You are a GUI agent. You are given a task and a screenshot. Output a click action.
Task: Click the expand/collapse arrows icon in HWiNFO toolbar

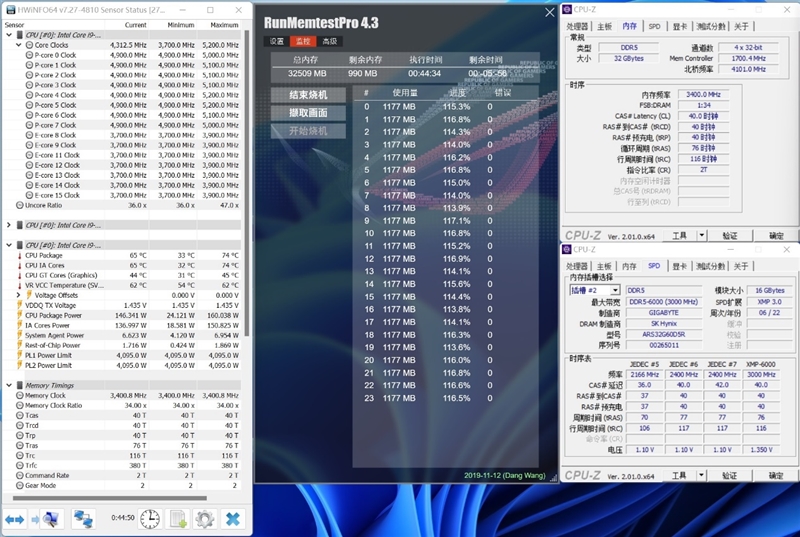(x=14, y=520)
